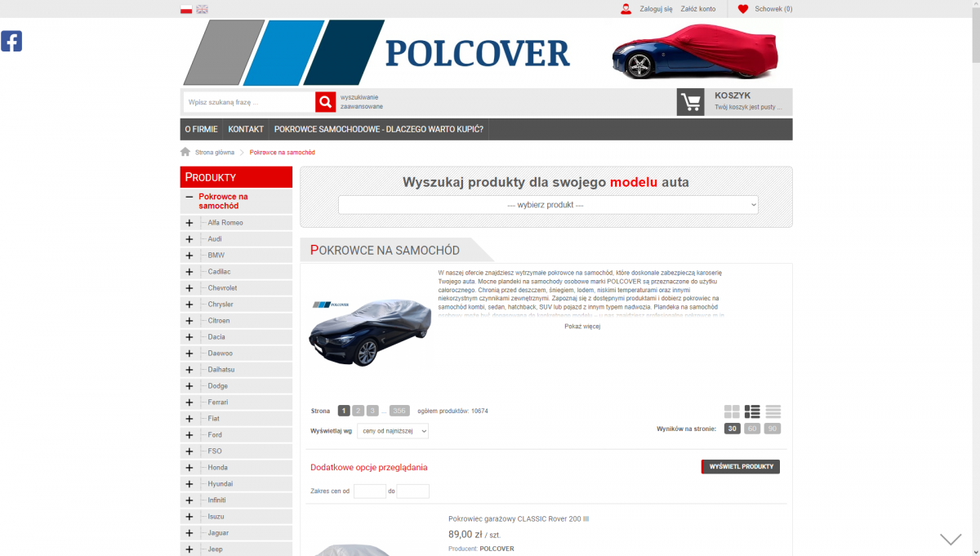Viewport: 980px width, 556px height.
Task: Expand the BMW category in sidebar
Action: (189, 256)
